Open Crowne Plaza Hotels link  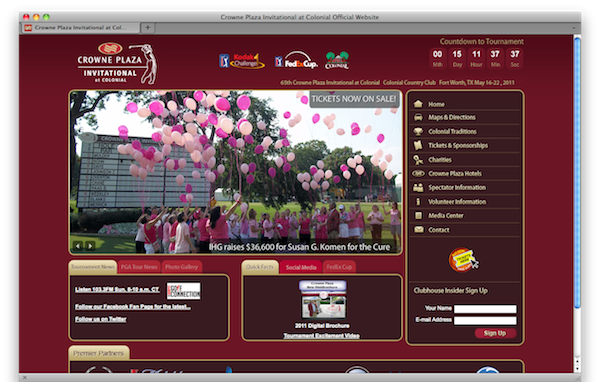click(455, 173)
